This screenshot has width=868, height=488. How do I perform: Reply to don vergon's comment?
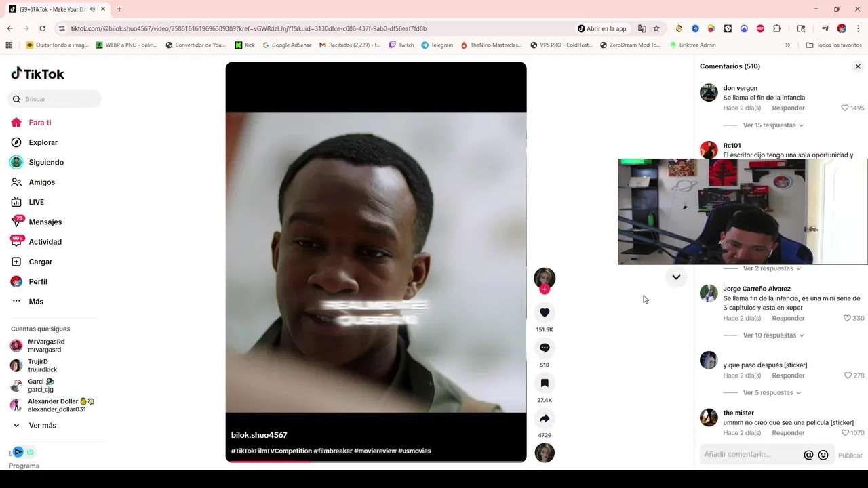point(788,108)
